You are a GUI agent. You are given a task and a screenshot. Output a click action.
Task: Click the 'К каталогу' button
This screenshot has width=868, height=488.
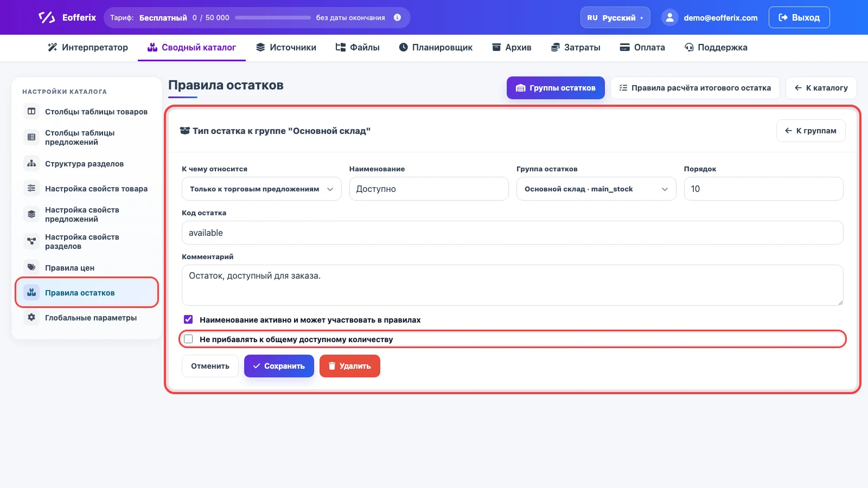coord(821,88)
